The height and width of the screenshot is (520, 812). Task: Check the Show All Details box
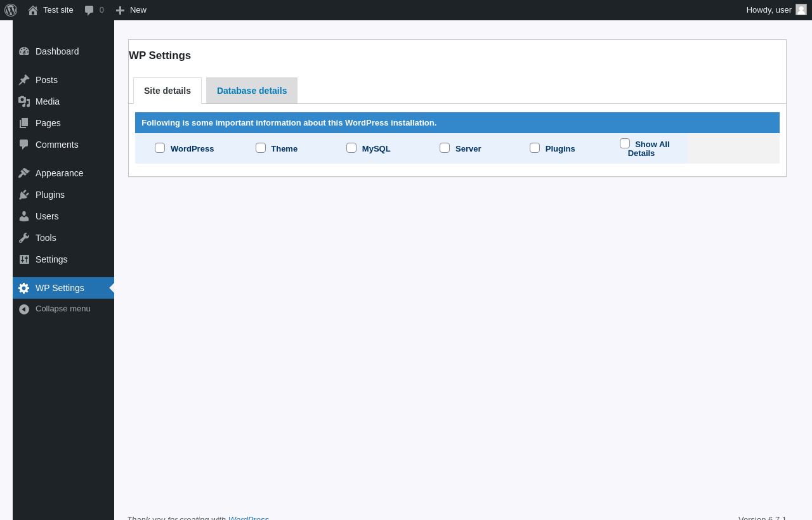coord(625,143)
